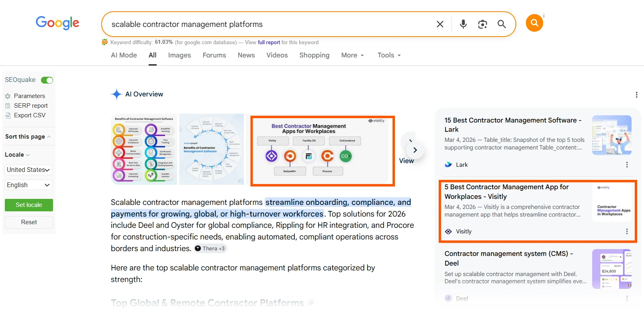Switch to the Forums tab
644x315 pixels.
(214, 55)
